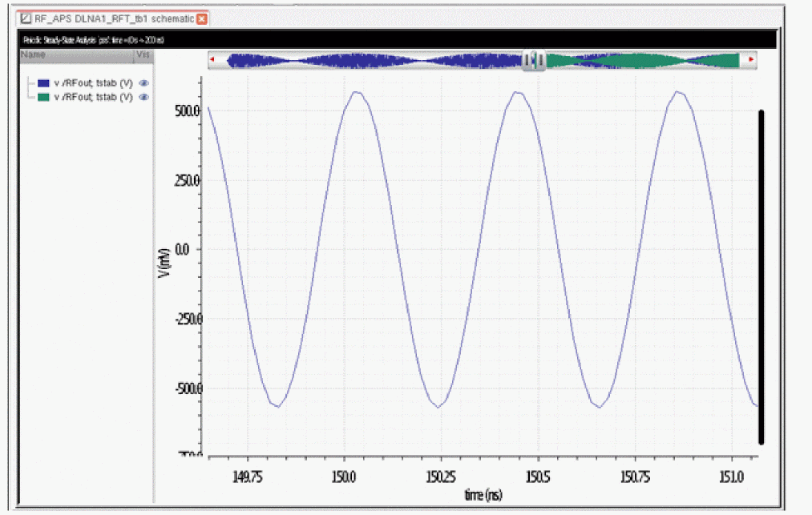This screenshot has height=515, width=812.
Task: Click the schematic icon on the tab
Action: point(26,18)
